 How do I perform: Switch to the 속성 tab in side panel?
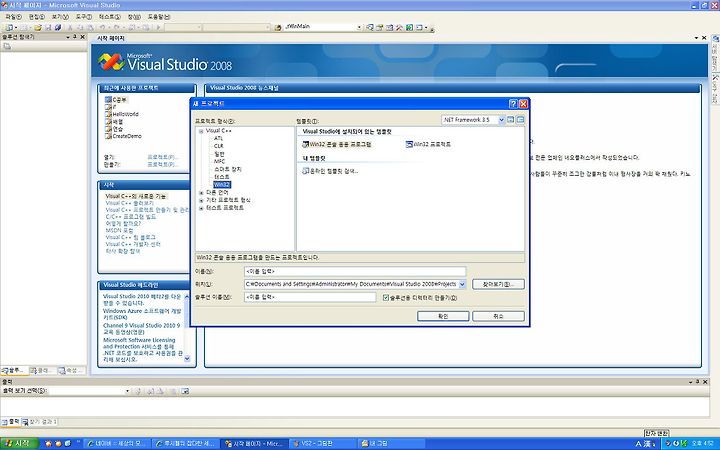click(x=72, y=370)
